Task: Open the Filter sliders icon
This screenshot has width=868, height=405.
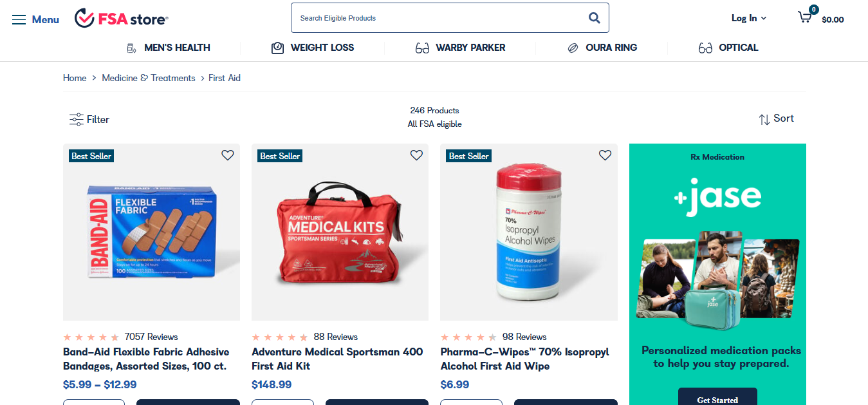Action: [x=77, y=119]
